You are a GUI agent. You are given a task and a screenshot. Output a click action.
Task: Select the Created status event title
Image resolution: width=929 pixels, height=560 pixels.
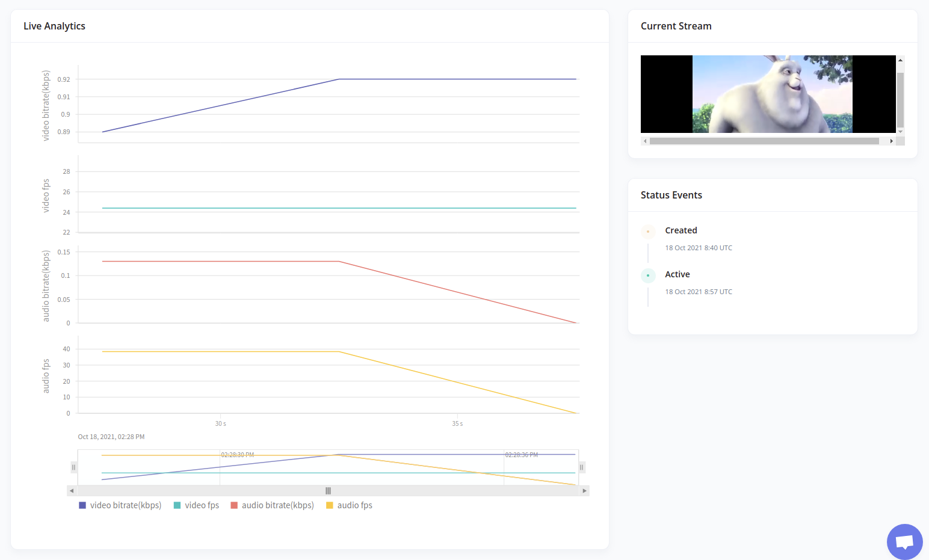pyautogui.click(x=681, y=230)
